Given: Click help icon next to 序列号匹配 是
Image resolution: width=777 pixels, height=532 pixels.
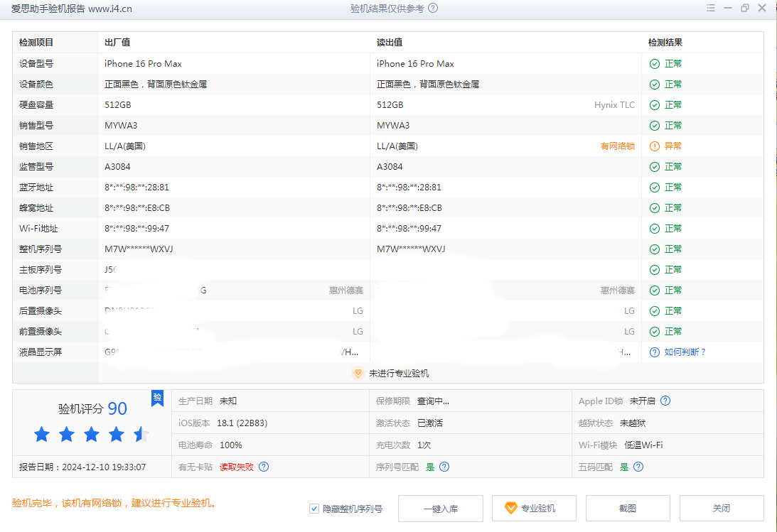Looking at the screenshot, I should pos(444,467).
